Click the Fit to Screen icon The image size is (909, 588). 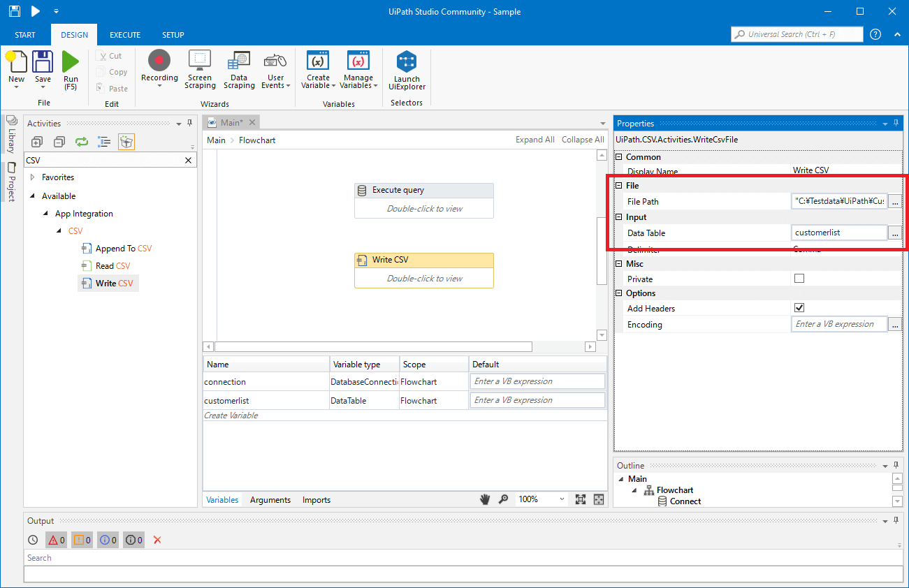coord(580,499)
